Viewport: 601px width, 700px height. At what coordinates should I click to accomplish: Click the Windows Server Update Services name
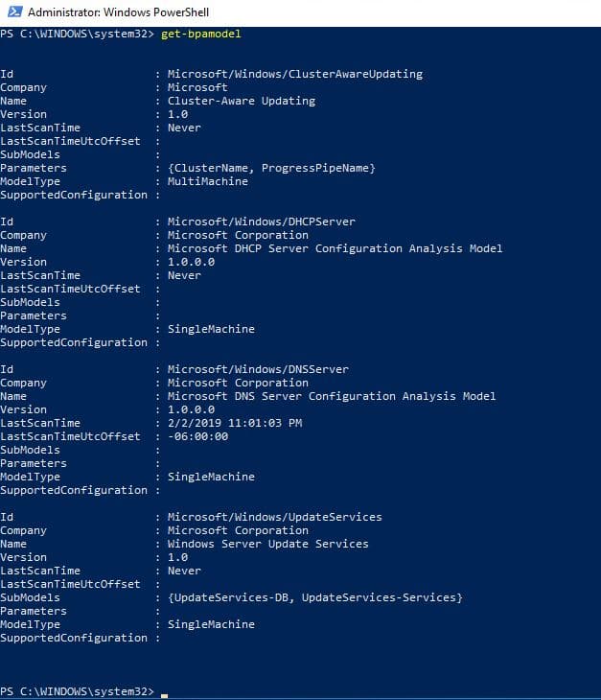(268, 544)
